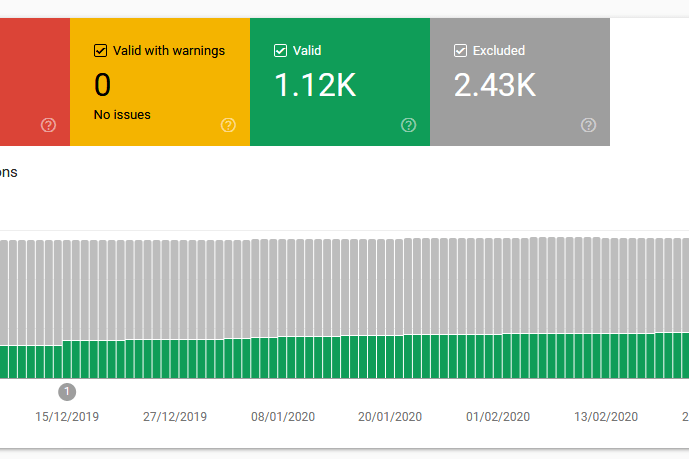The image size is (689, 459).
Task: Click the help icon on the red Error card
Action: [x=48, y=125]
